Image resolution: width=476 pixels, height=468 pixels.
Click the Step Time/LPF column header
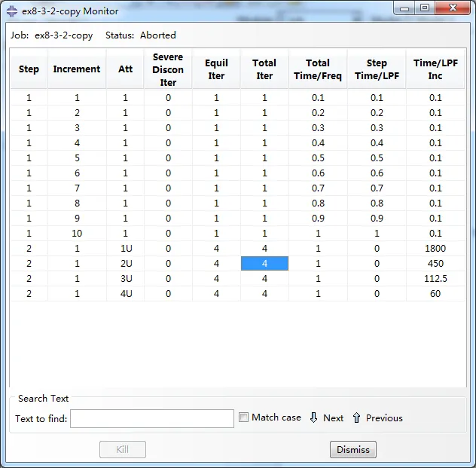(x=377, y=69)
